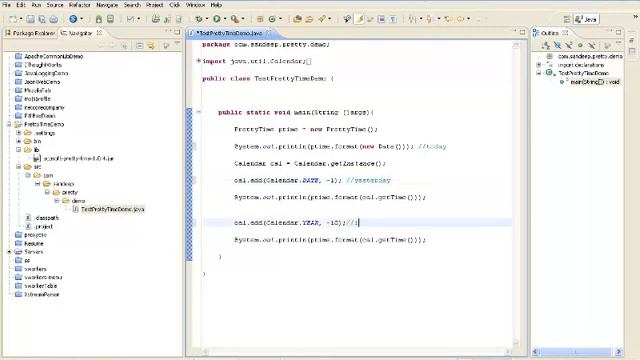Click the Previous Annotation toolbar icon

pyautogui.click(x=429, y=19)
